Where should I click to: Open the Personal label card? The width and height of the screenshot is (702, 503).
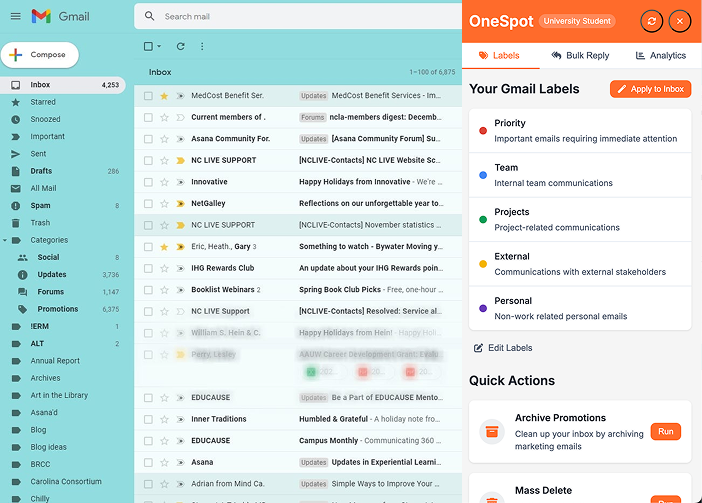[580, 308]
